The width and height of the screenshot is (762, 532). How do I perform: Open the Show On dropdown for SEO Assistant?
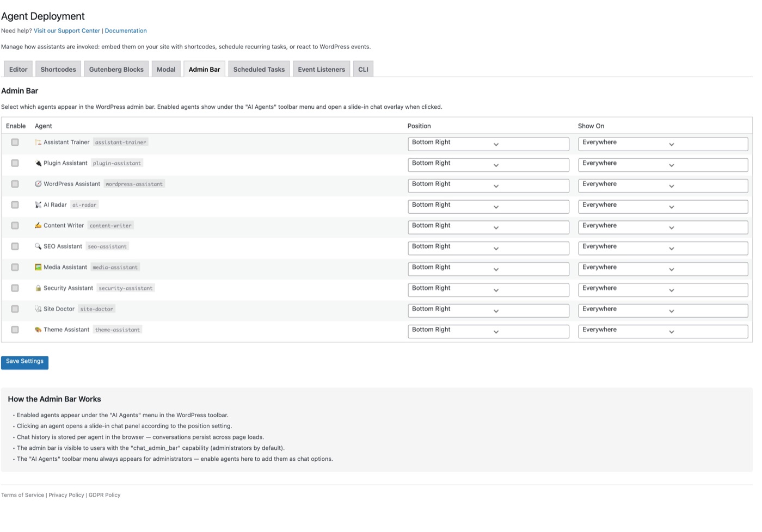(x=663, y=248)
